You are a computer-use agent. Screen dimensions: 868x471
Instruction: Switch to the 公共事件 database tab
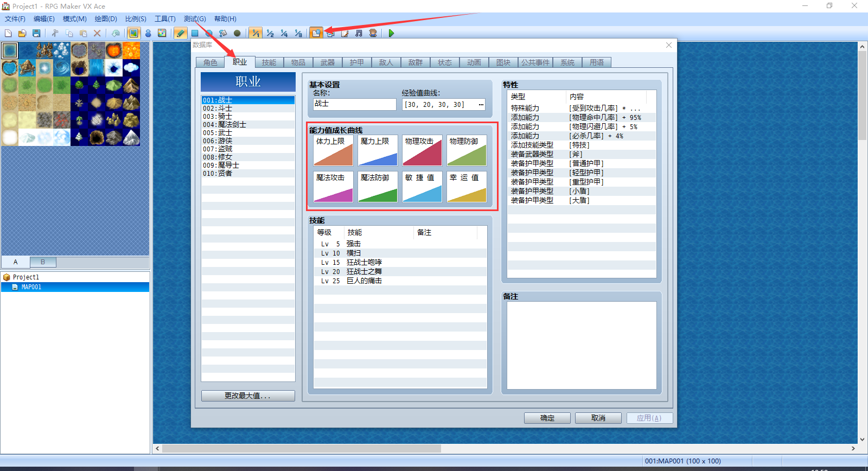pyautogui.click(x=535, y=62)
